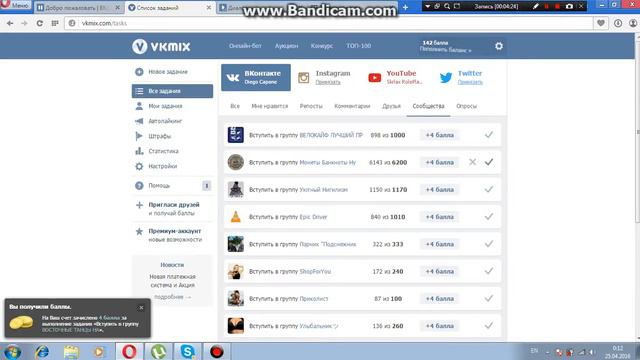640x360 pixels.
Task: Open file explorer folder on taskbar
Action: pos(71,352)
